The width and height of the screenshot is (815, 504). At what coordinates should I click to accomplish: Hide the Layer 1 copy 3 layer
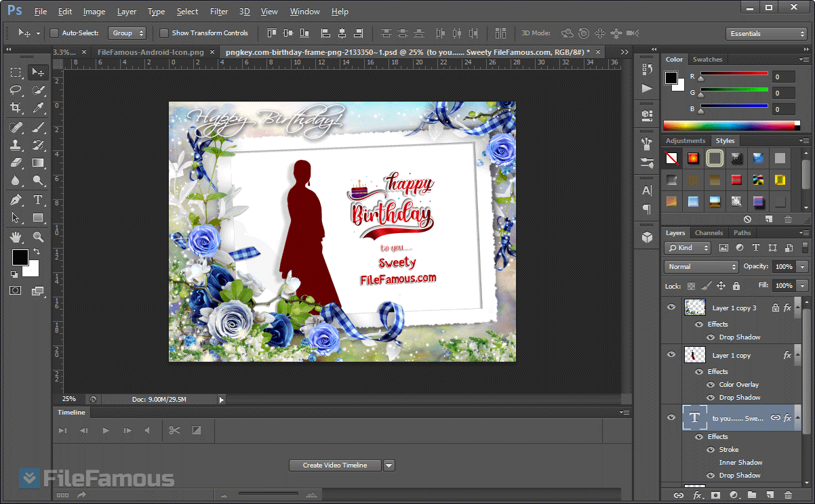(671, 308)
